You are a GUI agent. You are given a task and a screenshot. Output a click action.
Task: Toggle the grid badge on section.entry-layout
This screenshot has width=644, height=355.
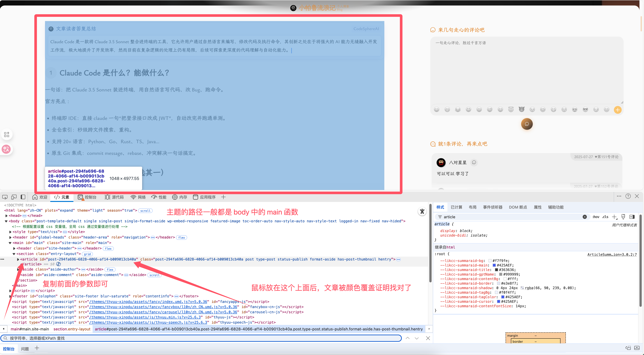pyautogui.click(x=87, y=254)
